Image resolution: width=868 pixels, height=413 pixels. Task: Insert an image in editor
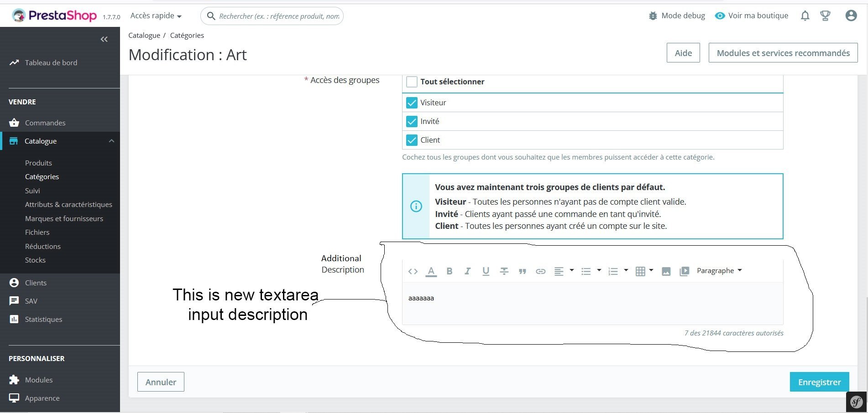(666, 271)
